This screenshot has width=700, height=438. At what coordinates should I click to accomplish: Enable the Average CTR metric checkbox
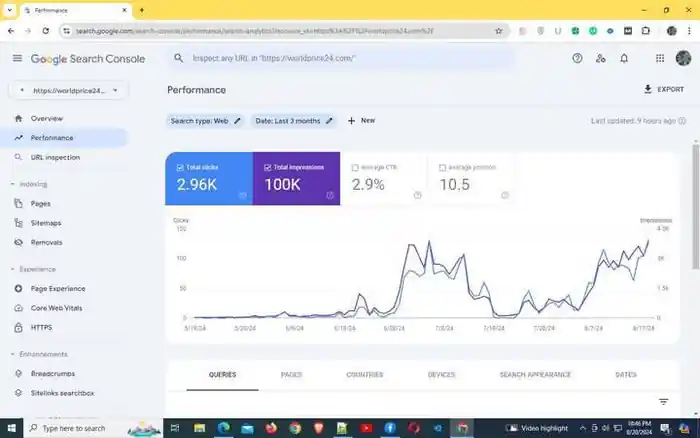pyautogui.click(x=355, y=167)
